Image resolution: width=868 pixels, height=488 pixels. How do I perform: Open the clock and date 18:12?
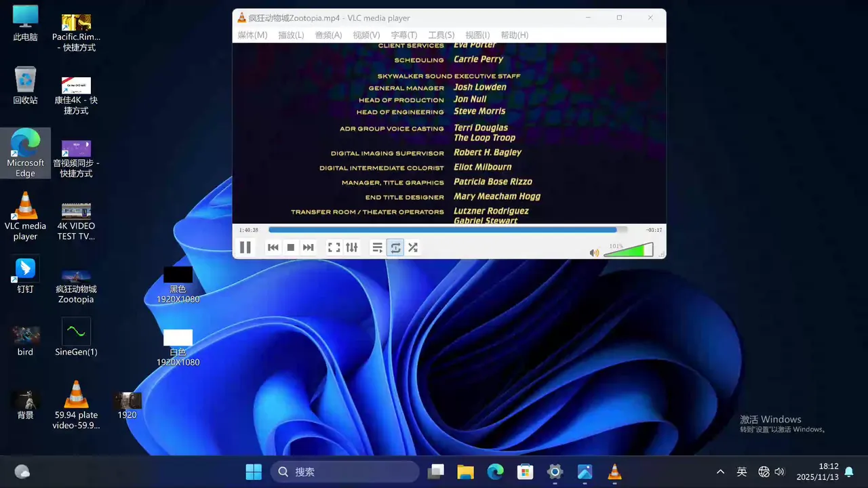[817, 472]
